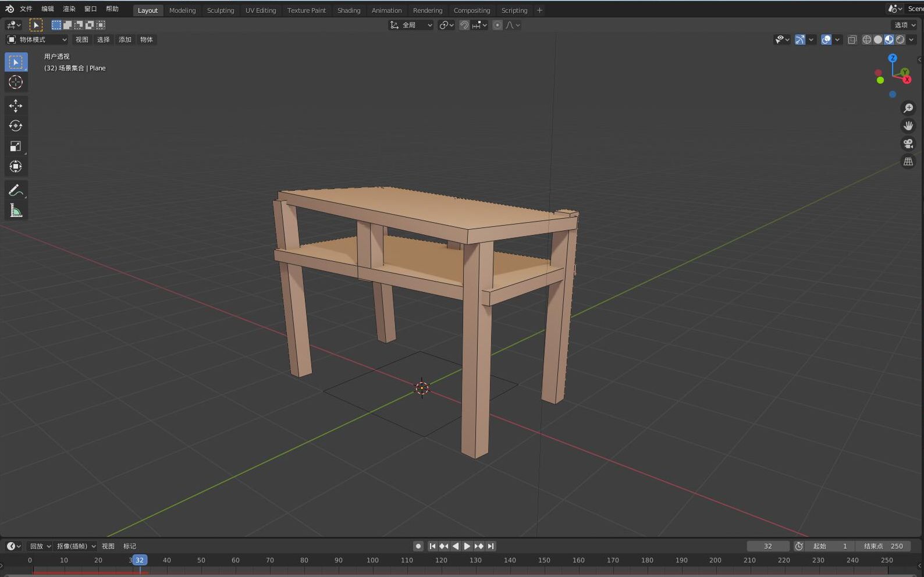This screenshot has width=924, height=577.
Task: Switch to the Shading workspace tab
Action: [x=349, y=10]
